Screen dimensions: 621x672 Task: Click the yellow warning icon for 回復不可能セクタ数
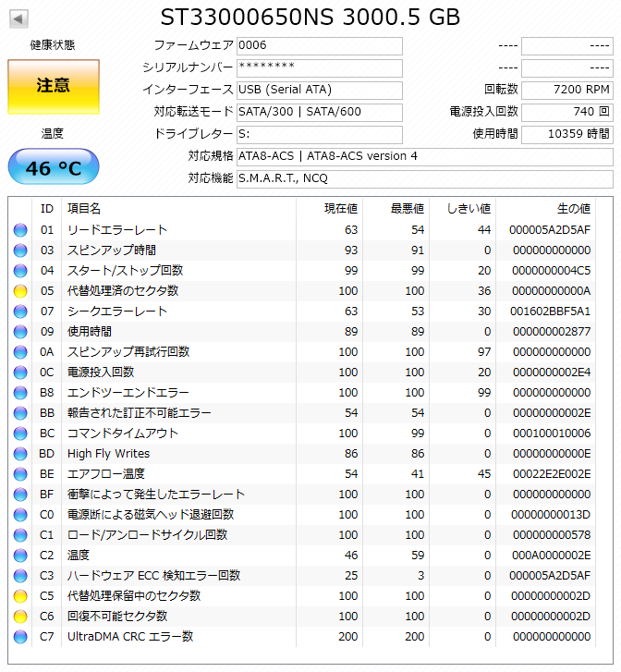[x=20, y=617]
